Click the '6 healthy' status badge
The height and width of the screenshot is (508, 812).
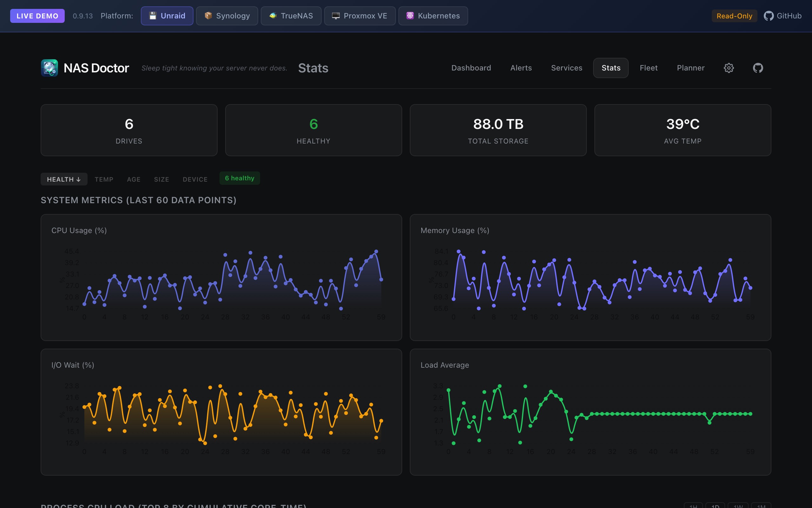pyautogui.click(x=239, y=178)
